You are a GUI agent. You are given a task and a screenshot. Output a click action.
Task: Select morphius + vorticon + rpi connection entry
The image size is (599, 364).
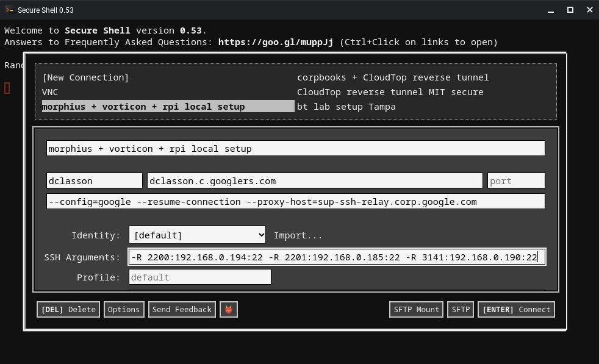143,107
